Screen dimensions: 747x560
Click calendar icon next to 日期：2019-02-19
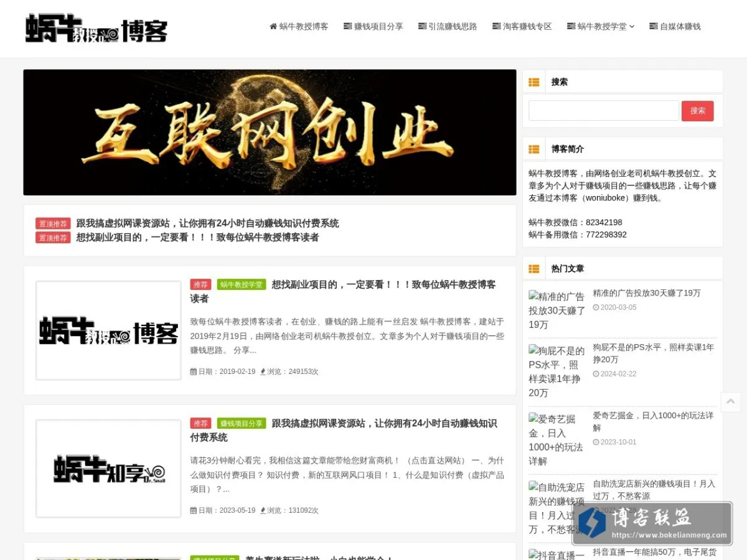pos(193,371)
